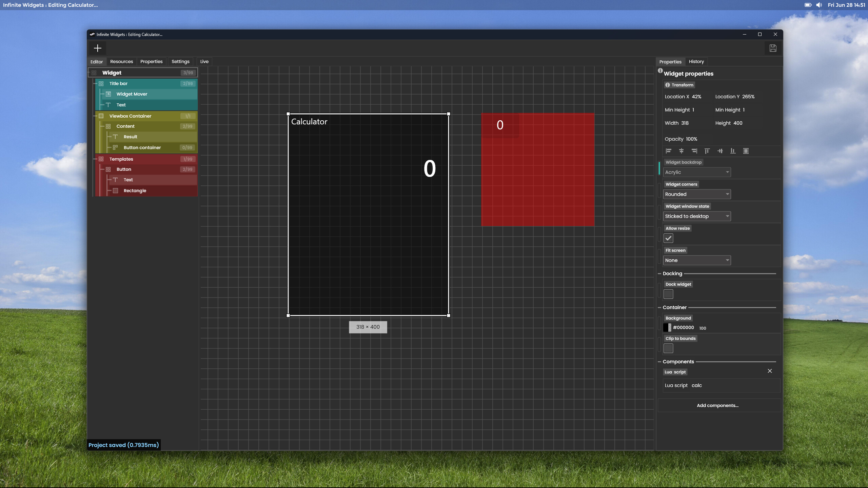This screenshot has width=868, height=488.
Task: Enable the Clip to bounds checkbox
Action: (x=668, y=348)
